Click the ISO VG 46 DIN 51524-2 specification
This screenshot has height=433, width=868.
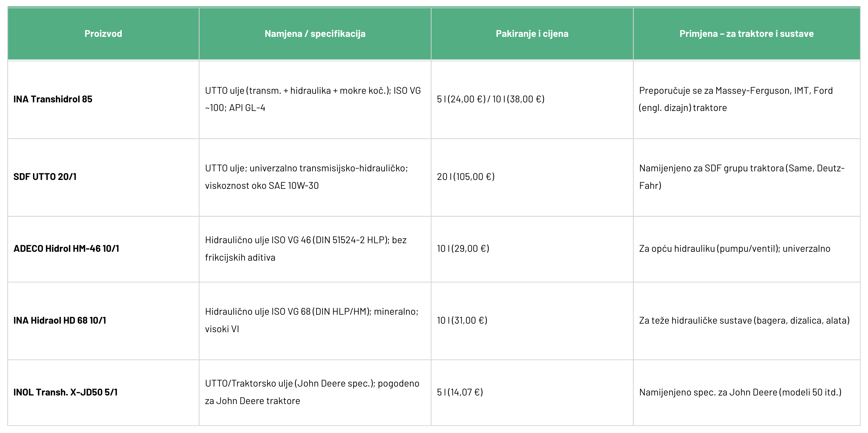(x=306, y=249)
